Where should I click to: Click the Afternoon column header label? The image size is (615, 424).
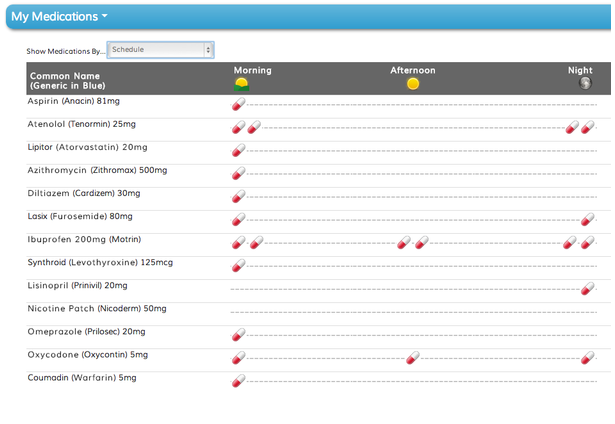[x=413, y=71]
